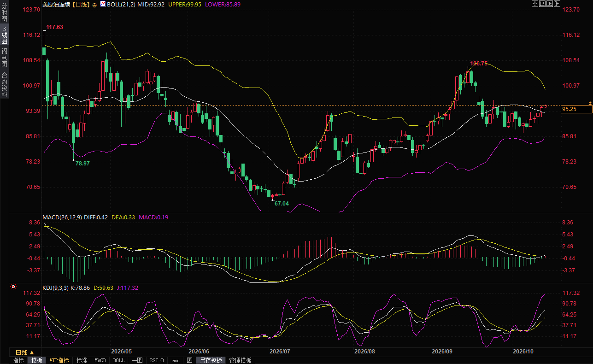The image size is (593, 364).
Task: Apply the MACD template
Action: 100,360
